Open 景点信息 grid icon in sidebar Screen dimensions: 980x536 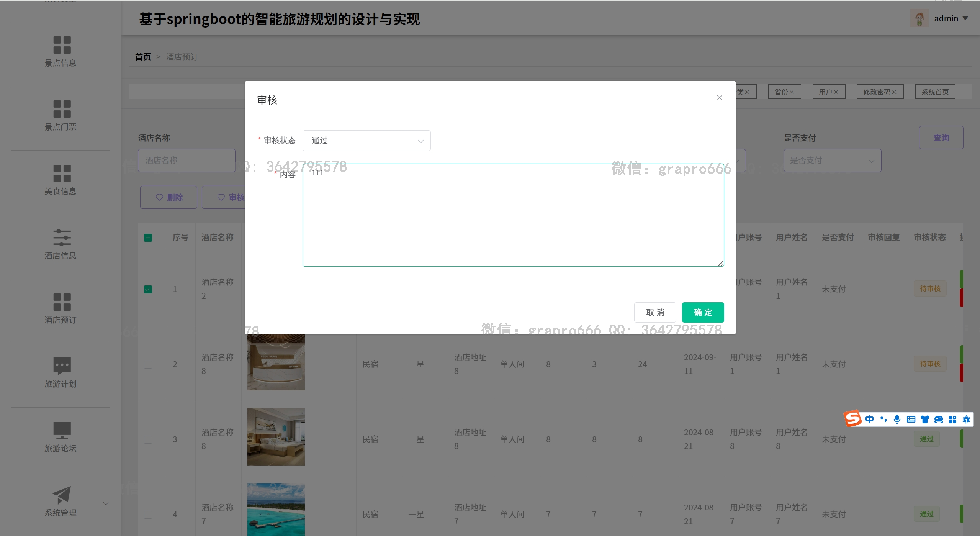[x=62, y=45]
